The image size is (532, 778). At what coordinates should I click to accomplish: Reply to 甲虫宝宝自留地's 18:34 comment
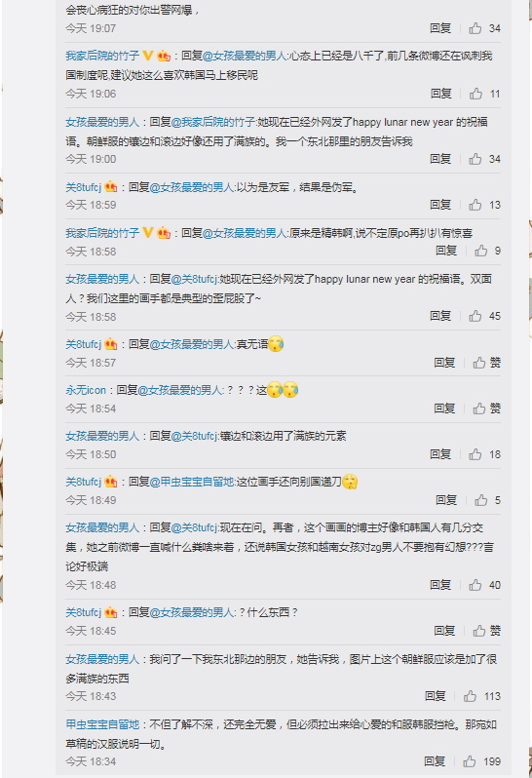click(435, 761)
